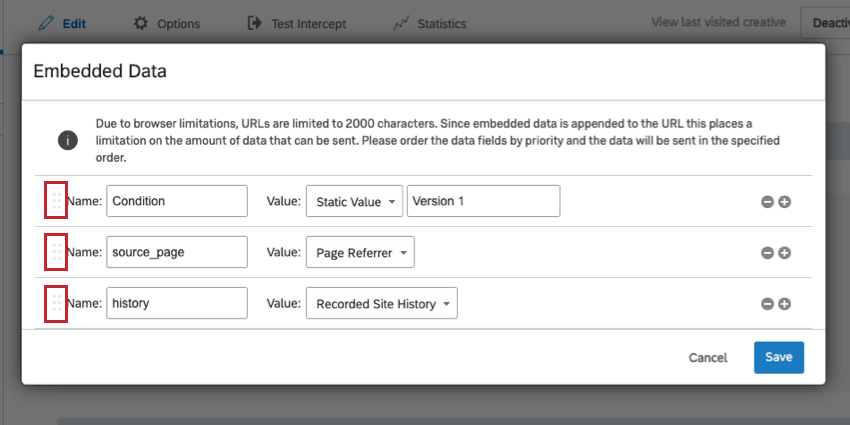Remove the history field with minus icon
Screen dimensions: 850x425
768,304
